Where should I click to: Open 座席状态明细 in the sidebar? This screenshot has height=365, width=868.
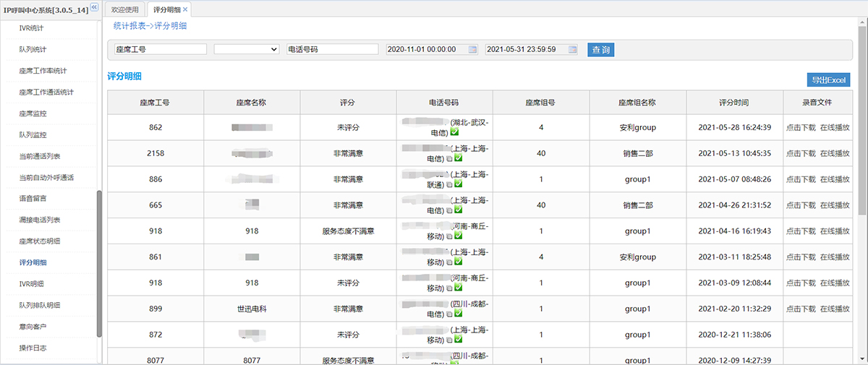(40, 241)
